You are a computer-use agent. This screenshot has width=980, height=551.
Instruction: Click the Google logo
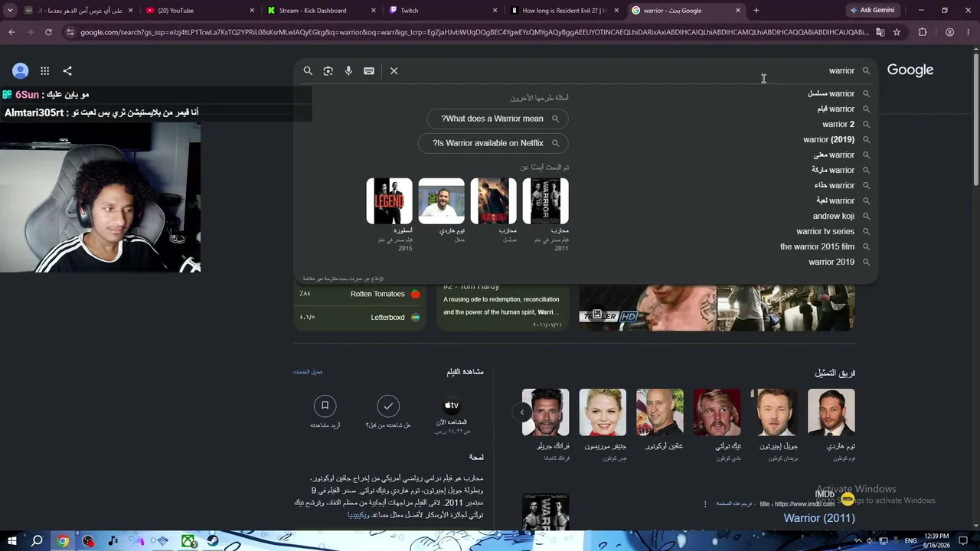(910, 70)
